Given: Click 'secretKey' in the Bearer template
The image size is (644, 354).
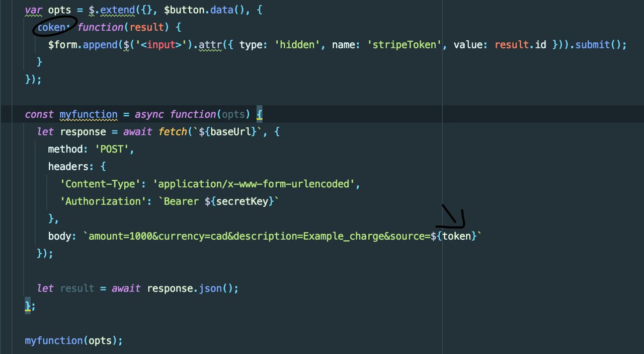Looking at the screenshot, I should (242, 201).
